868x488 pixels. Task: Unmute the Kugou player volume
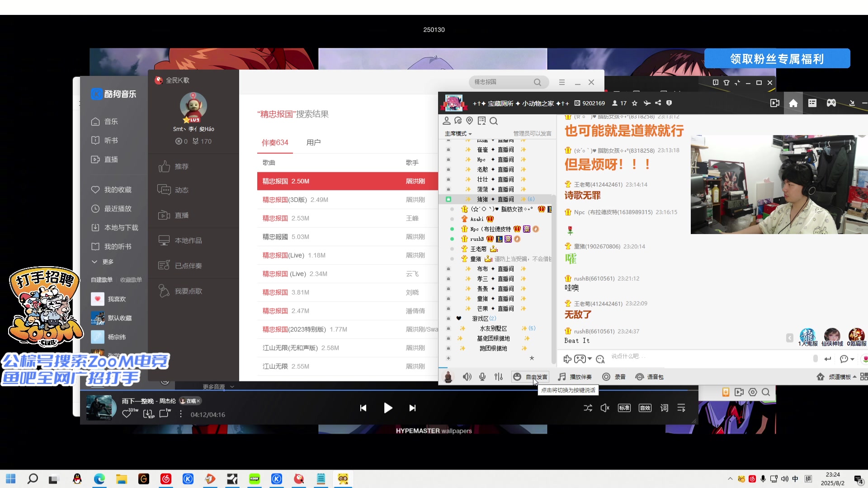[x=605, y=408]
